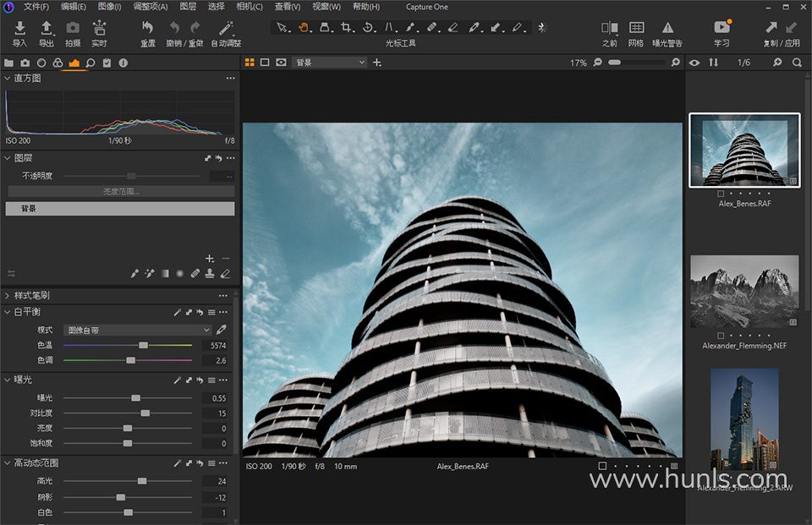The height and width of the screenshot is (525, 812).
Task: Click the copy adjustments arrow icon
Action: coord(771,27)
